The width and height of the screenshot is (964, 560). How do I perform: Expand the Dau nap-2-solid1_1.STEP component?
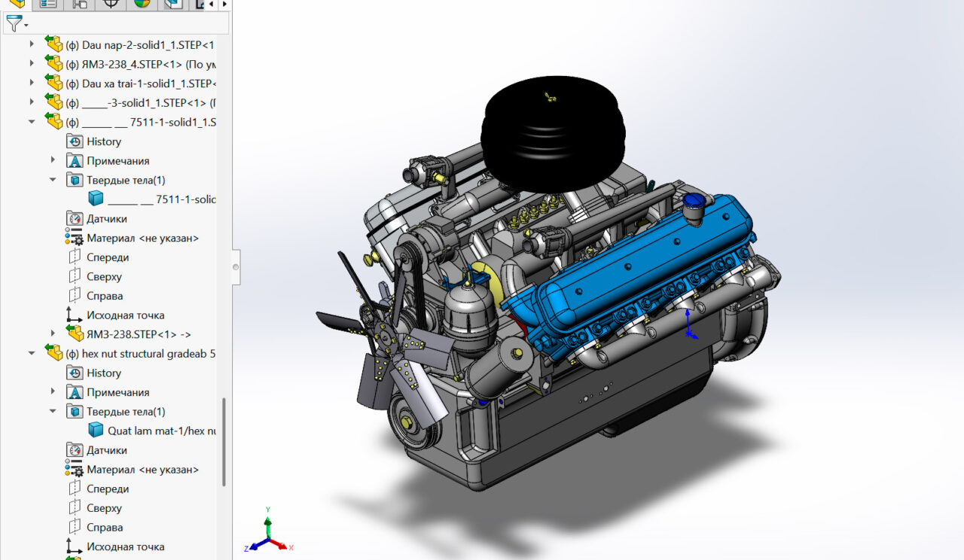(x=32, y=44)
